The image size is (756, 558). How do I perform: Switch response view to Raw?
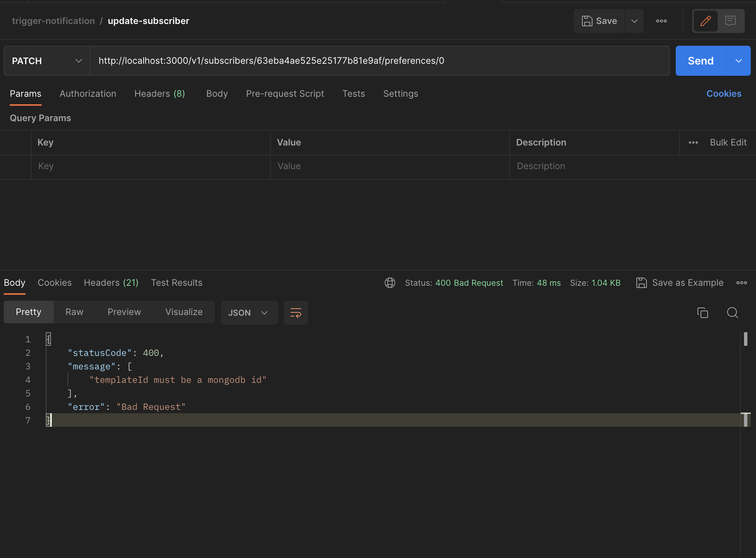click(74, 312)
